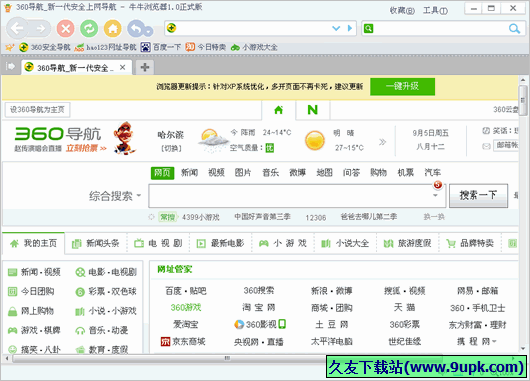This screenshot has width=530, height=381.
Task: Open 淘宝网 site link
Action: (x=259, y=308)
